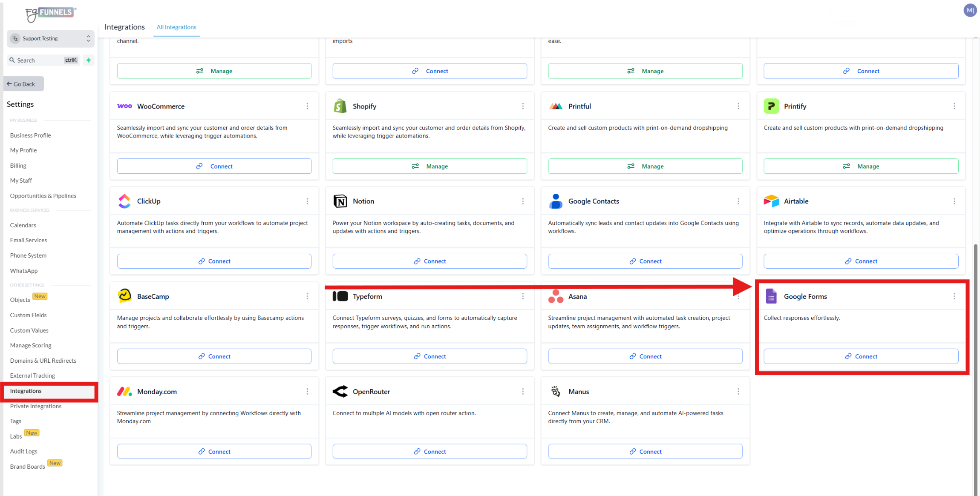Viewport: 980px width, 496px height.
Task: Click the Google Forms purple icon
Action: click(x=771, y=296)
